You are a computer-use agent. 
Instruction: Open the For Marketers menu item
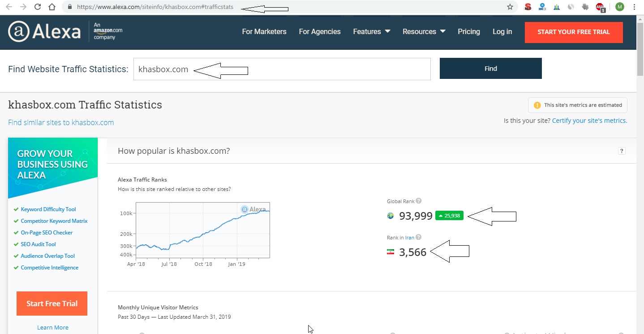pyautogui.click(x=264, y=32)
